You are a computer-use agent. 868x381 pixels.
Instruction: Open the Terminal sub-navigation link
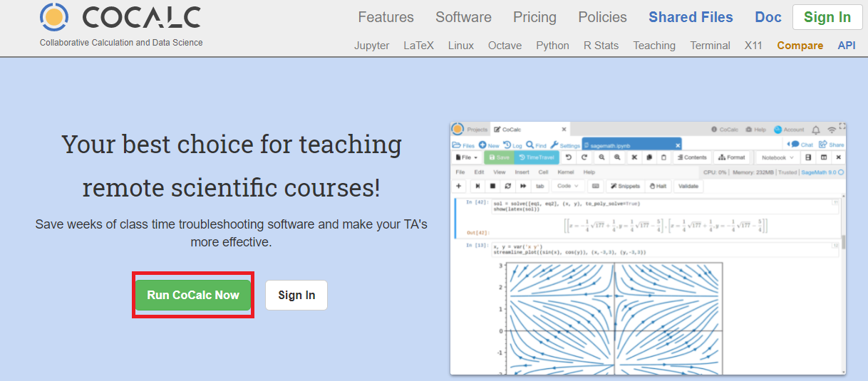(710, 46)
